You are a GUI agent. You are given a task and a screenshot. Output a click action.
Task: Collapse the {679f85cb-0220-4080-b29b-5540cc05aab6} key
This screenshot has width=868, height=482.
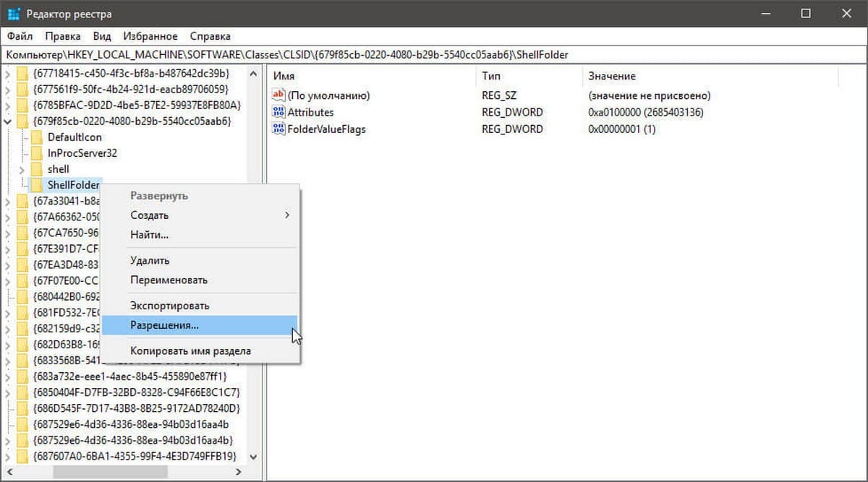coord(9,121)
